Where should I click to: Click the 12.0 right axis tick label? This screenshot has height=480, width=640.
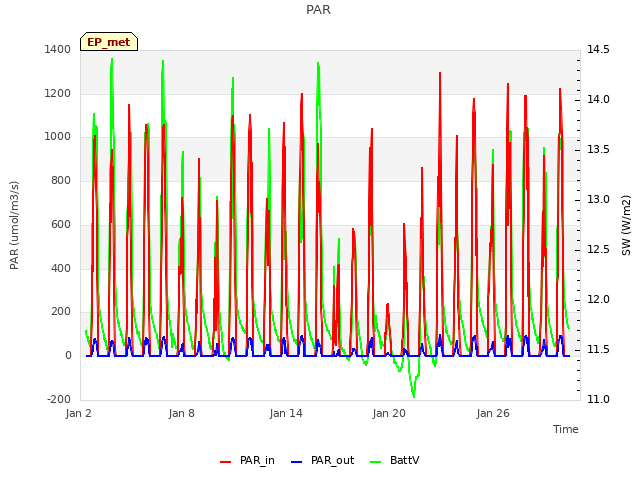tap(598, 300)
